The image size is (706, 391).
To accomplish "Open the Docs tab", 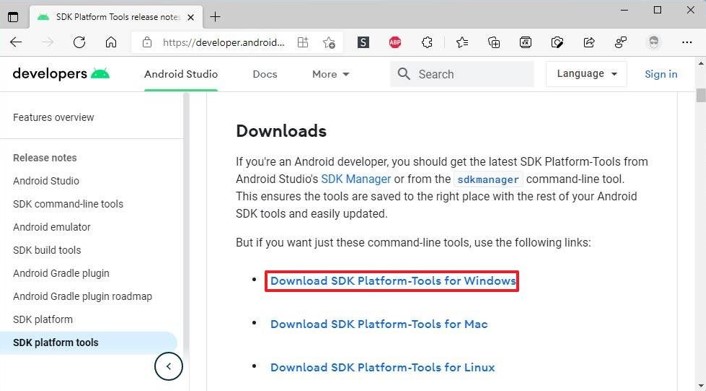I will click(x=265, y=74).
